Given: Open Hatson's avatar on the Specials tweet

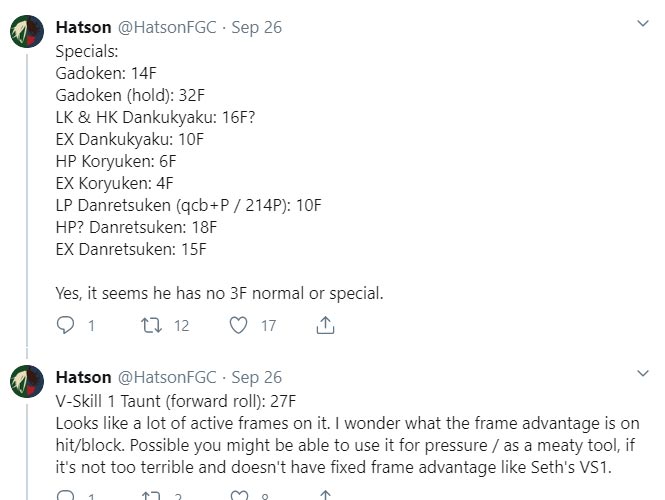Looking at the screenshot, I should coord(26,34).
